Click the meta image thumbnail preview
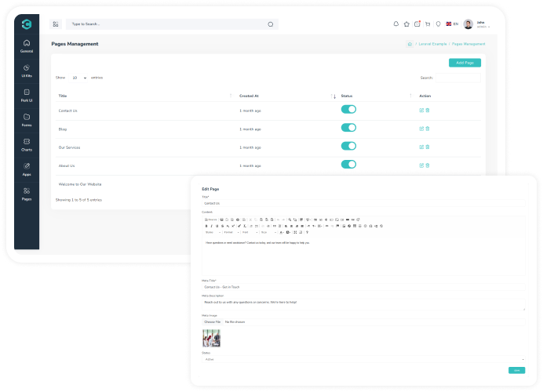 click(x=211, y=338)
